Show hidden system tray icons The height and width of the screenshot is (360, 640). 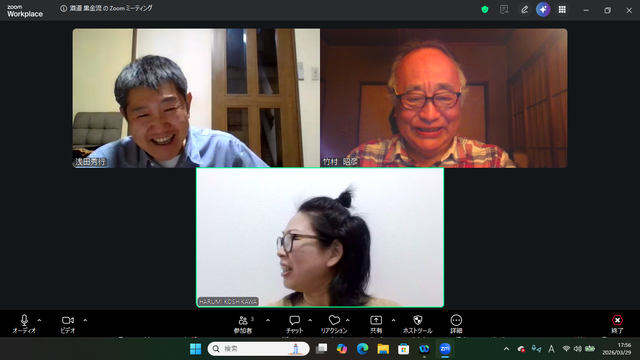point(507,349)
